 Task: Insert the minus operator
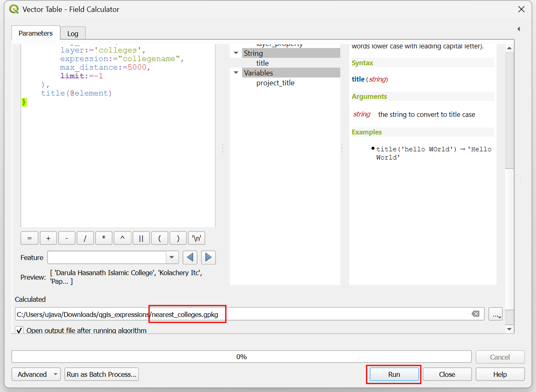(x=67, y=238)
